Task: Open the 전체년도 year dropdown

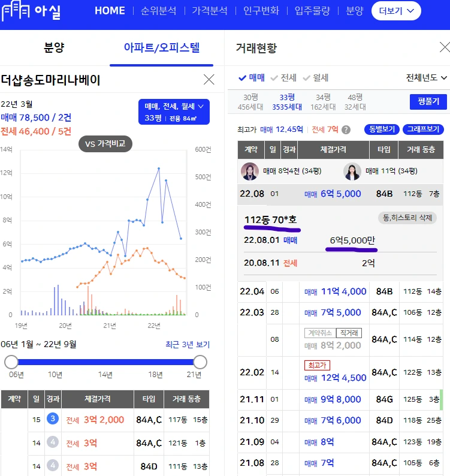Action: [x=426, y=78]
